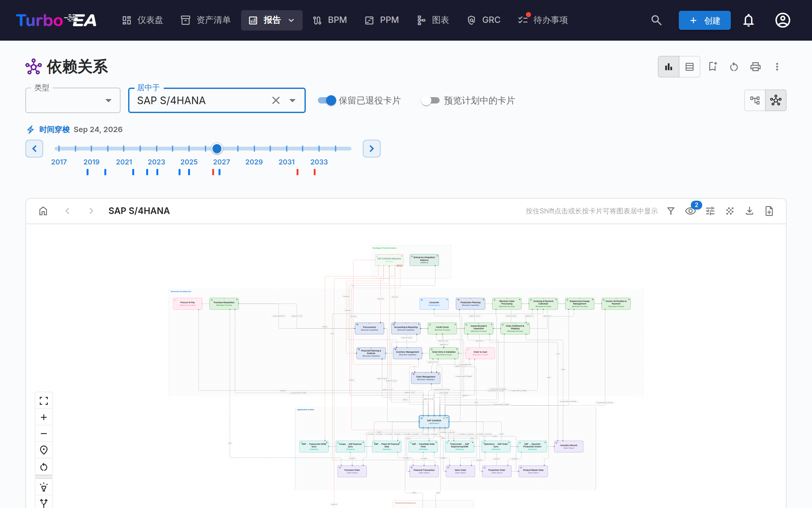Clear the SAP S/4HANA center selection

tap(276, 100)
